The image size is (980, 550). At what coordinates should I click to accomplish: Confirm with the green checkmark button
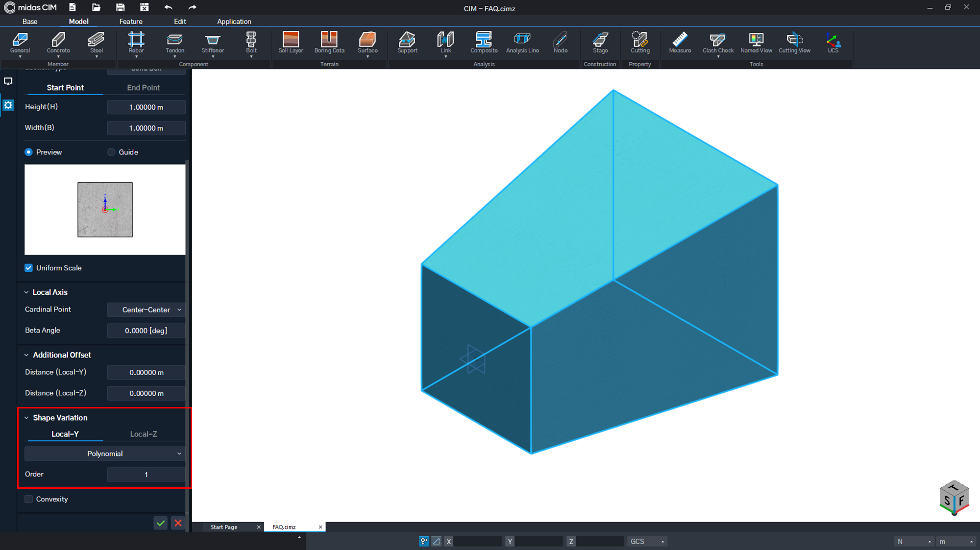[161, 523]
